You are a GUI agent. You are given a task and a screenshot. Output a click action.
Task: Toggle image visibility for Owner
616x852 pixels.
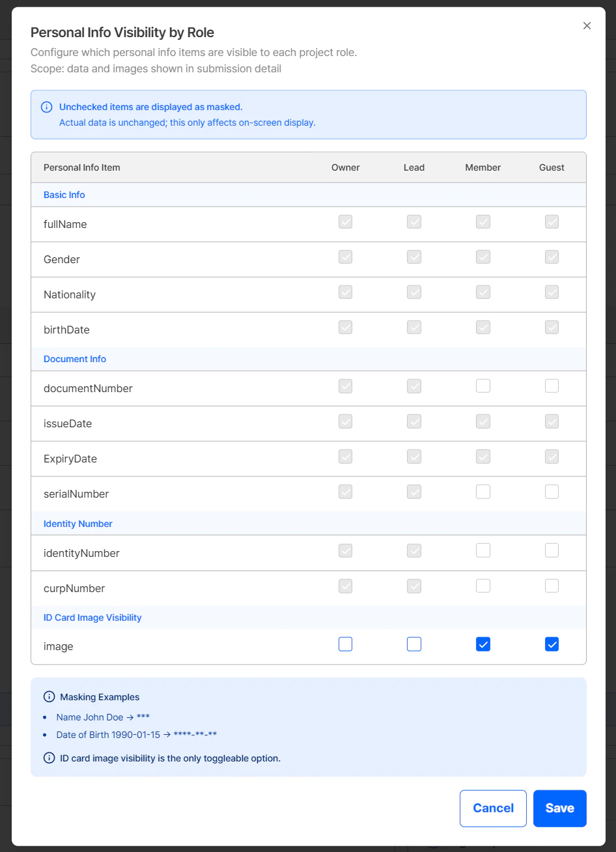[346, 644]
